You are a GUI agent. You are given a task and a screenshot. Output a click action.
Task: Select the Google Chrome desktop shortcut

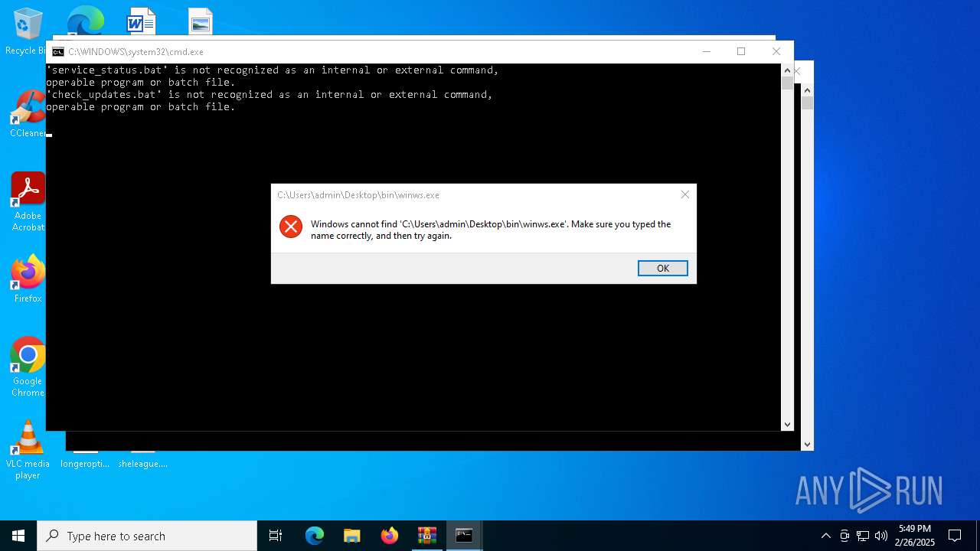pyautogui.click(x=28, y=367)
